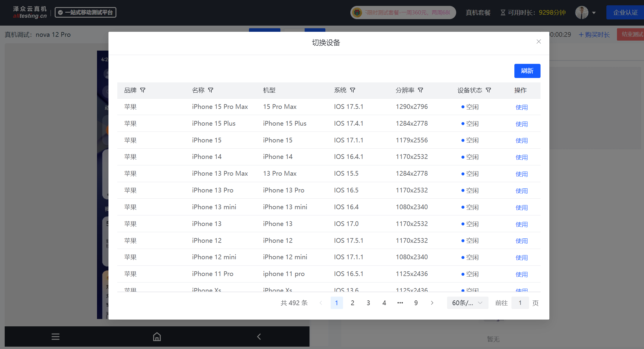Use the iPhone 12 mini device

tap(522, 257)
